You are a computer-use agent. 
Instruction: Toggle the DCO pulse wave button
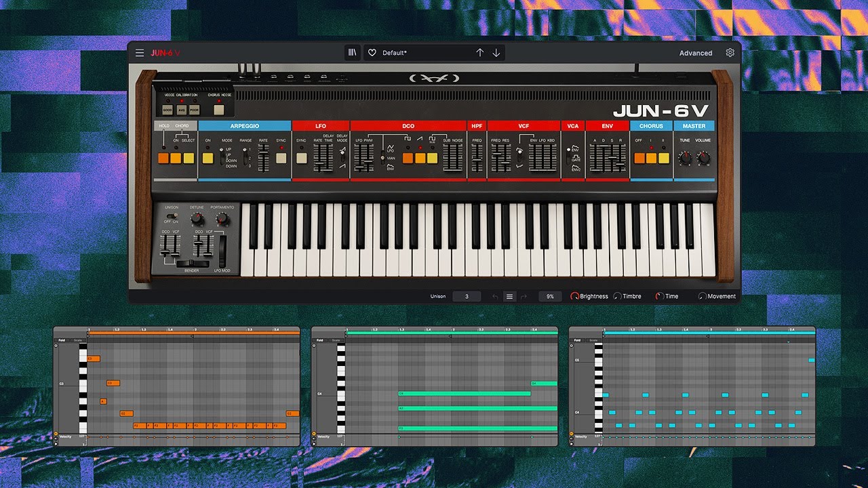pyautogui.click(x=408, y=159)
